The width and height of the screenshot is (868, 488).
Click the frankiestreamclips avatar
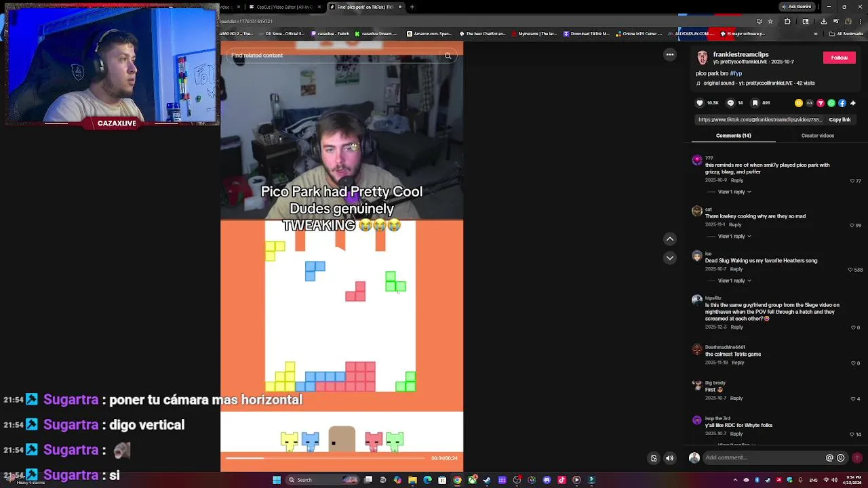703,58
